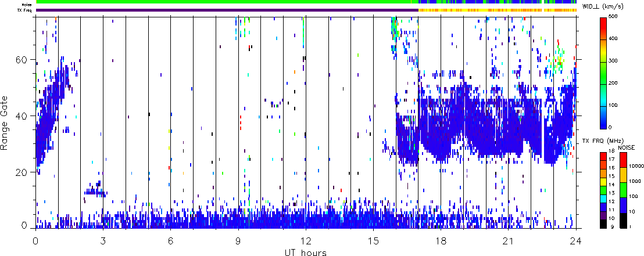Click the 12 tick label on the UT axis
The width and height of the screenshot is (644, 256).
coord(306,240)
